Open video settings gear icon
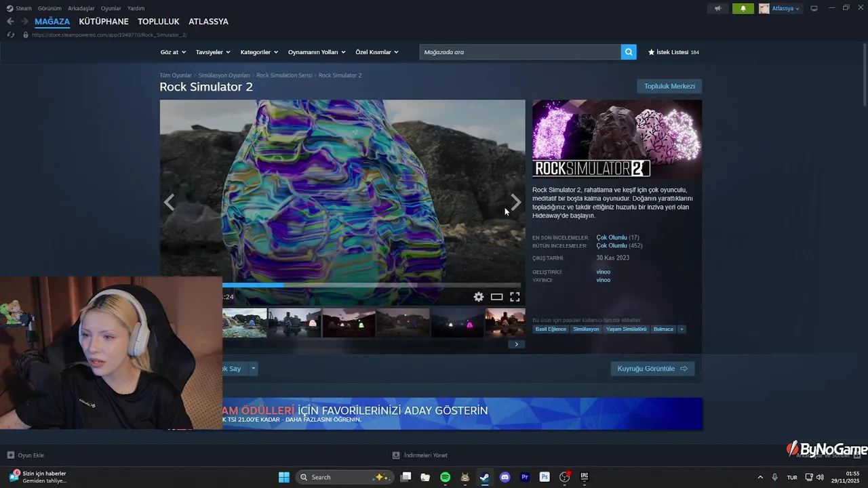The image size is (868, 488). click(x=479, y=297)
